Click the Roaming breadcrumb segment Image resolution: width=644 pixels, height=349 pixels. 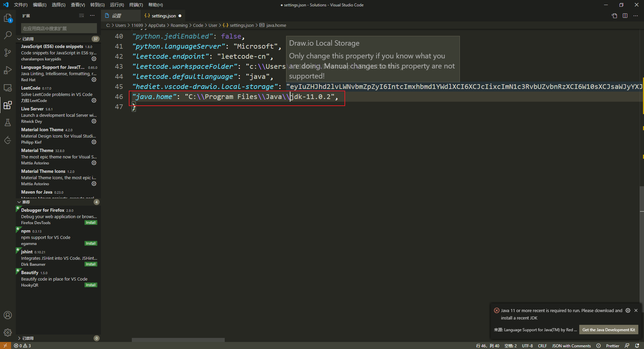[x=179, y=25]
